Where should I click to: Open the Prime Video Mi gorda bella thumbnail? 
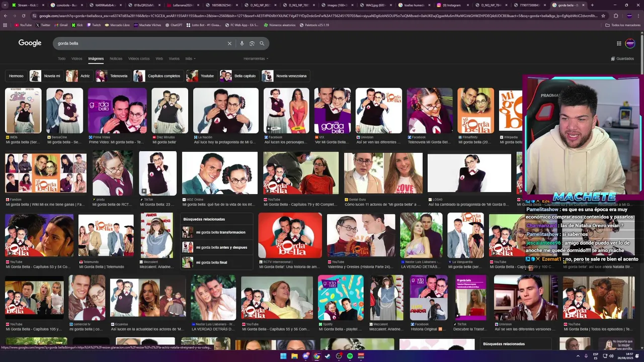[x=117, y=111]
